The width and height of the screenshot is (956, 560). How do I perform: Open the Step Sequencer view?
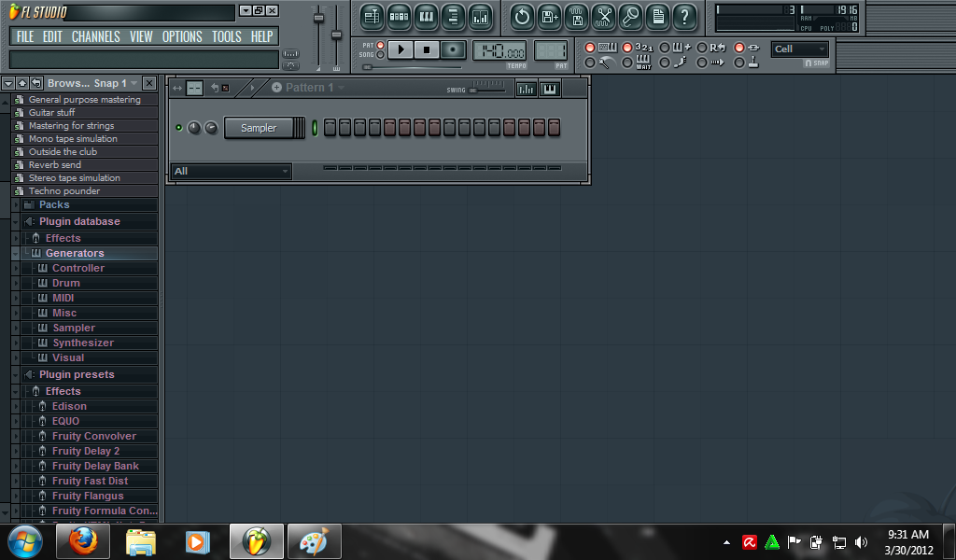point(399,17)
